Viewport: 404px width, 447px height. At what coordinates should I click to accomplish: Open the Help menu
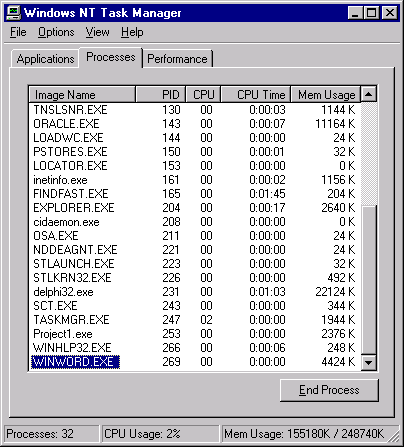point(132,32)
